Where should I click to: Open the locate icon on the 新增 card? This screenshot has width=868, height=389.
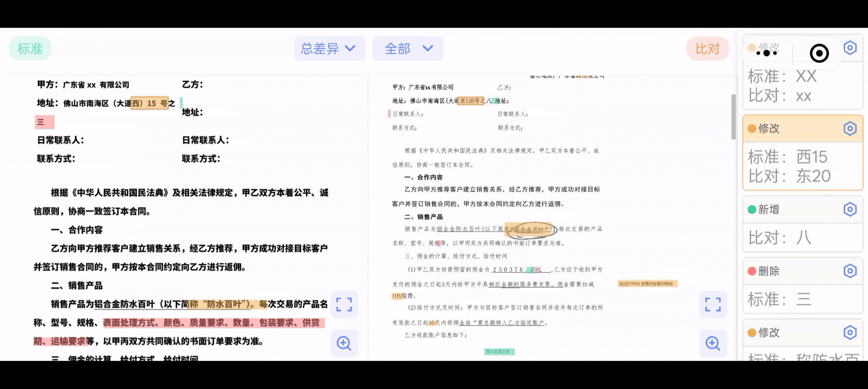tap(850, 209)
